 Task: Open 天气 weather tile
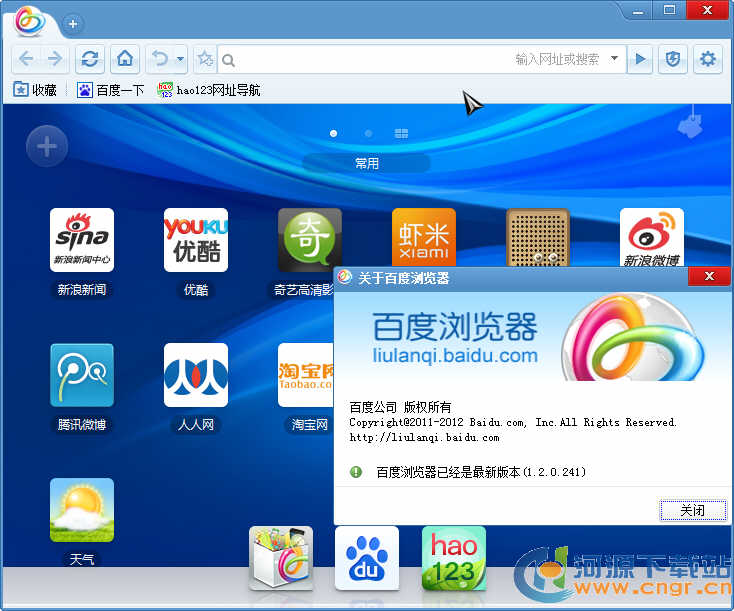tap(82, 510)
